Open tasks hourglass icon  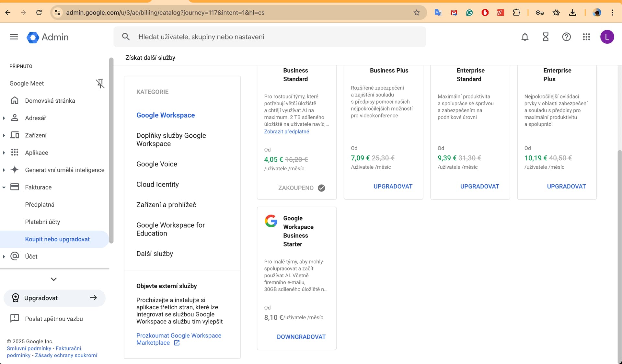pos(546,37)
